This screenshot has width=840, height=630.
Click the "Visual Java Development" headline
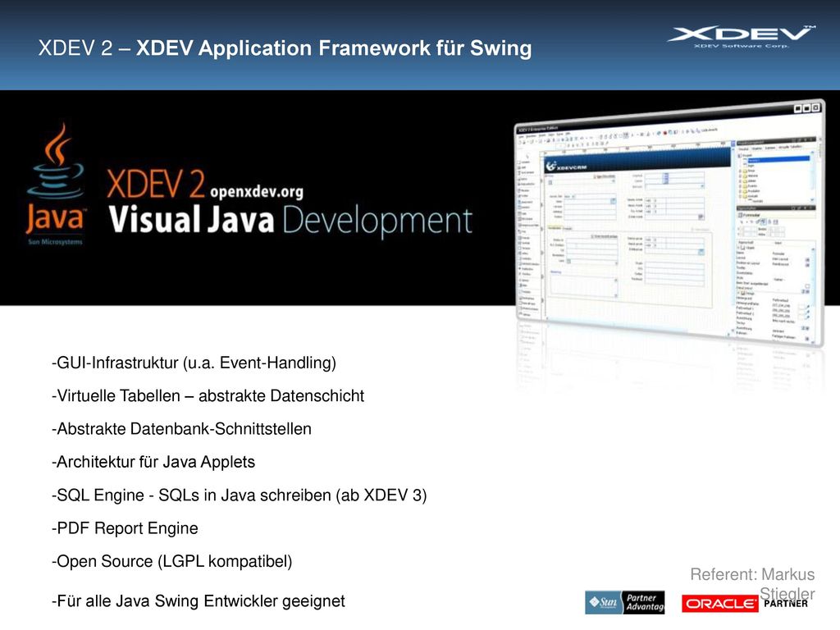click(290, 220)
